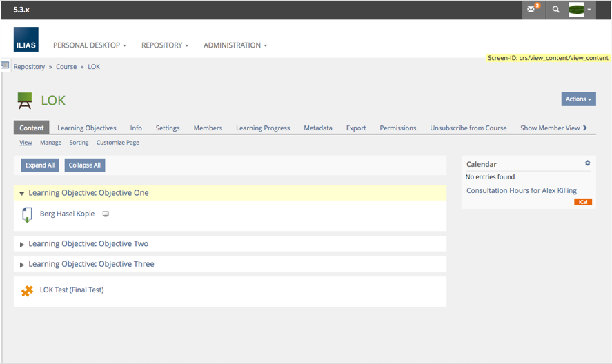
Task: Toggle the repository tree sidebar icon
Action: click(x=5, y=65)
